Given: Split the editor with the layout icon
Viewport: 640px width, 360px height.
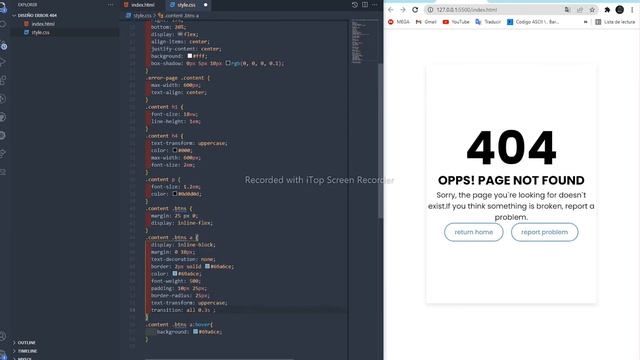Looking at the screenshot, I should click(365, 5).
